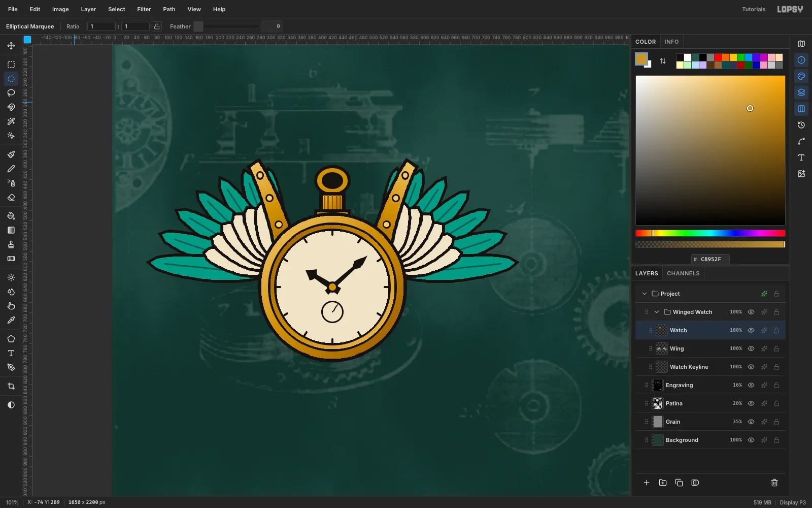The height and width of the screenshot is (508, 812).
Task: Add a new layer with plus icon
Action: (x=647, y=483)
